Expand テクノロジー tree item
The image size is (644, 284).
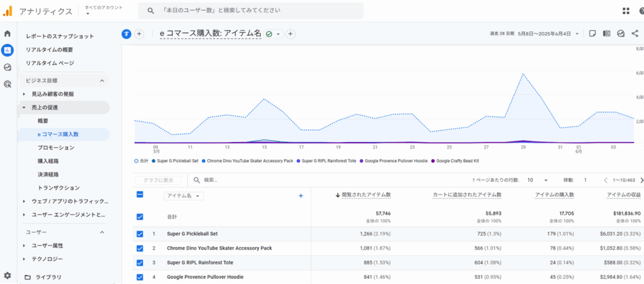(x=24, y=259)
